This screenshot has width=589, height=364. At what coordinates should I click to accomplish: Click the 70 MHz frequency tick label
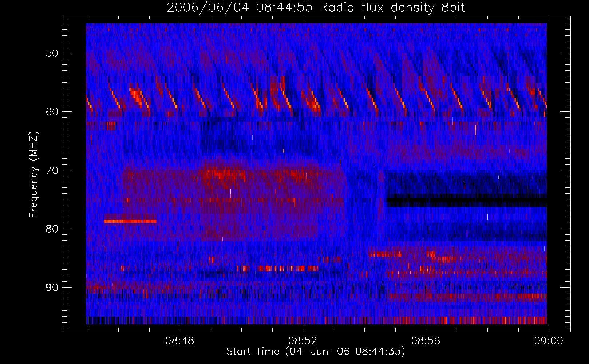point(52,170)
